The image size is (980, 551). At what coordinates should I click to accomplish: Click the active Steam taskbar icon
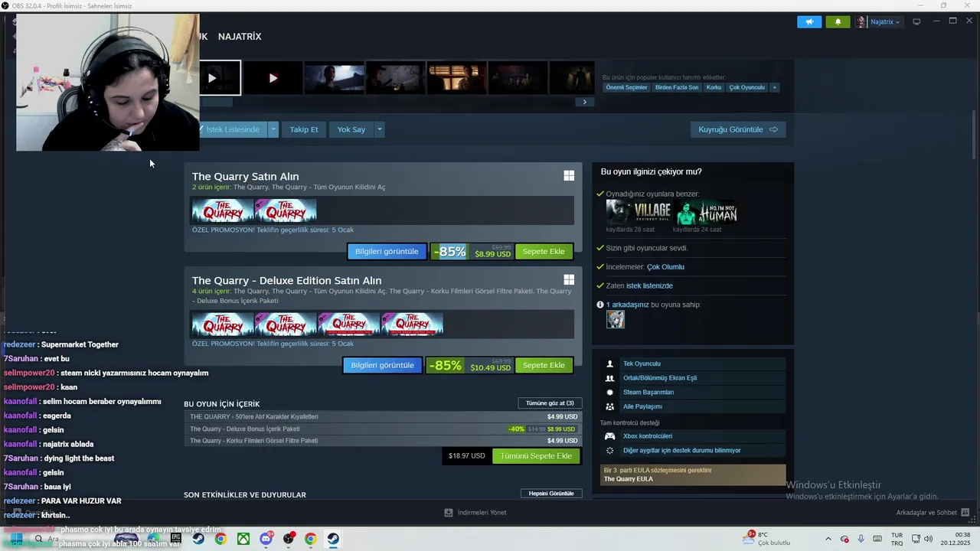(x=333, y=539)
